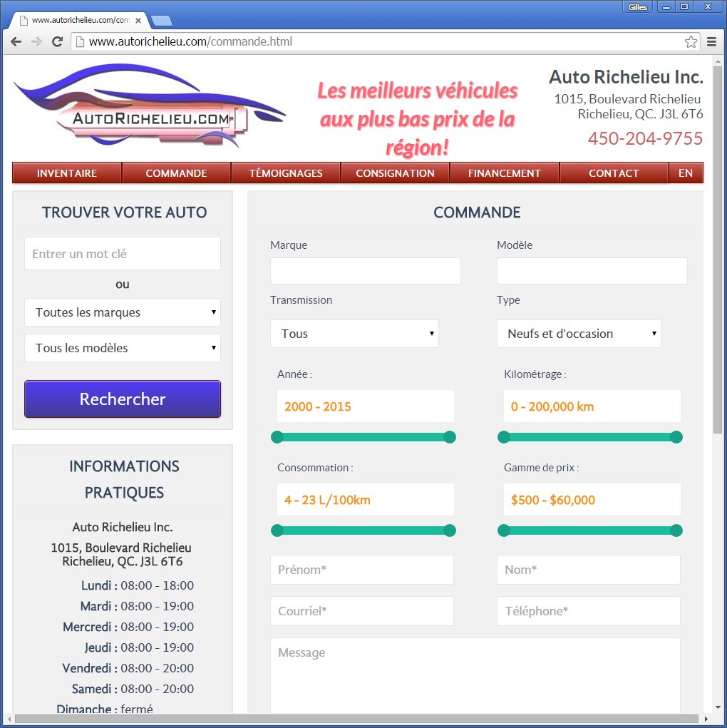The height and width of the screenshot is (728, 727).
Task: Click the Message text area
Action: [x=475, y=676]
